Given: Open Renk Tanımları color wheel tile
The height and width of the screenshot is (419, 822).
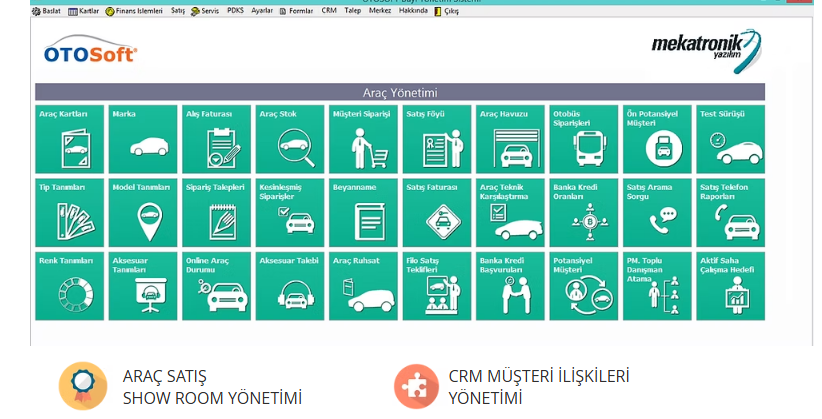Looking at the screenshot, I should pos(69,285).
